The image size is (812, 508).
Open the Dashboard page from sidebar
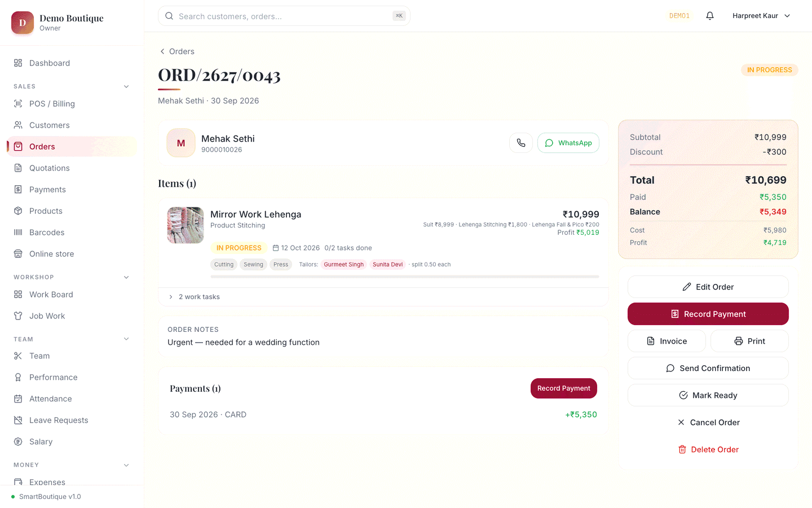tap(72, 63)
